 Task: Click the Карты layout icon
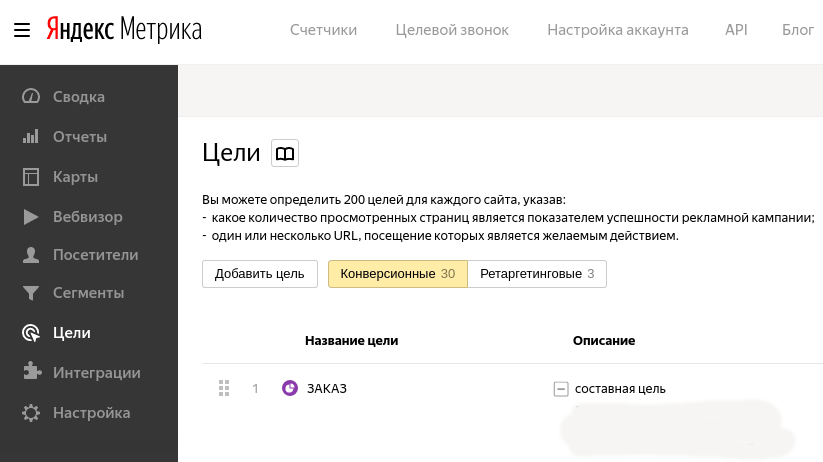click(31, 177)
